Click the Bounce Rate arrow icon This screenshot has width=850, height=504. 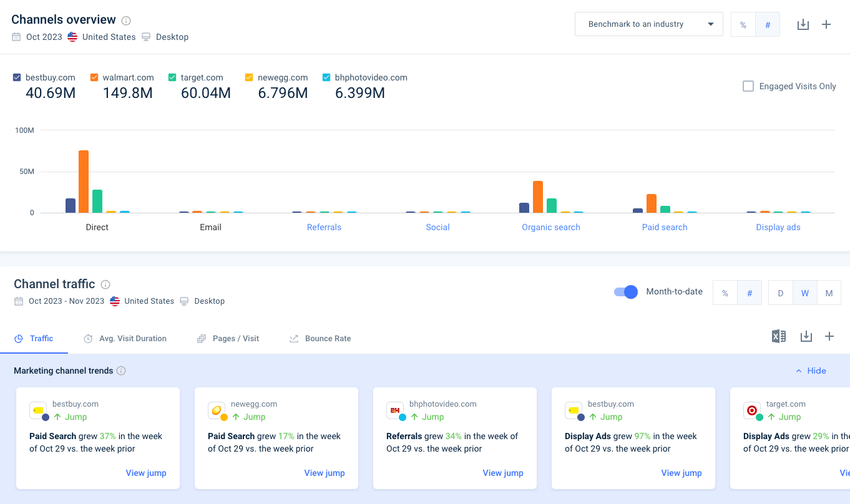294,339
